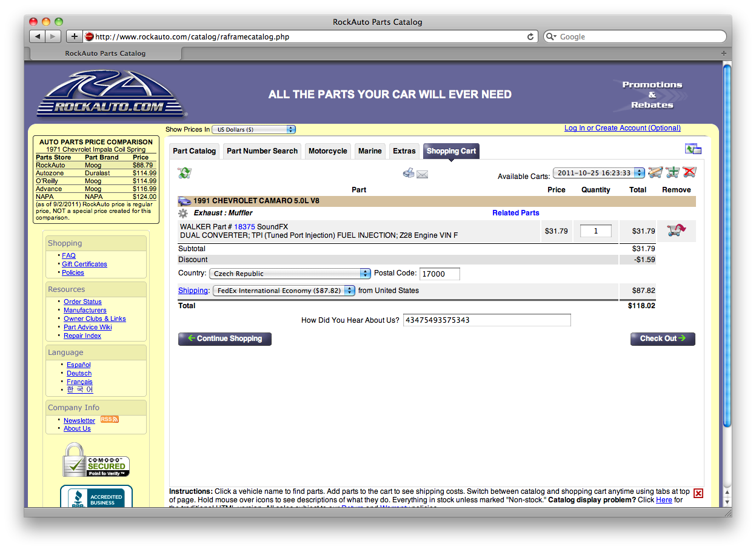The width and height of the screenshot is (756, 546).
Task: Open the Marine tab
Action: (370, 151)
